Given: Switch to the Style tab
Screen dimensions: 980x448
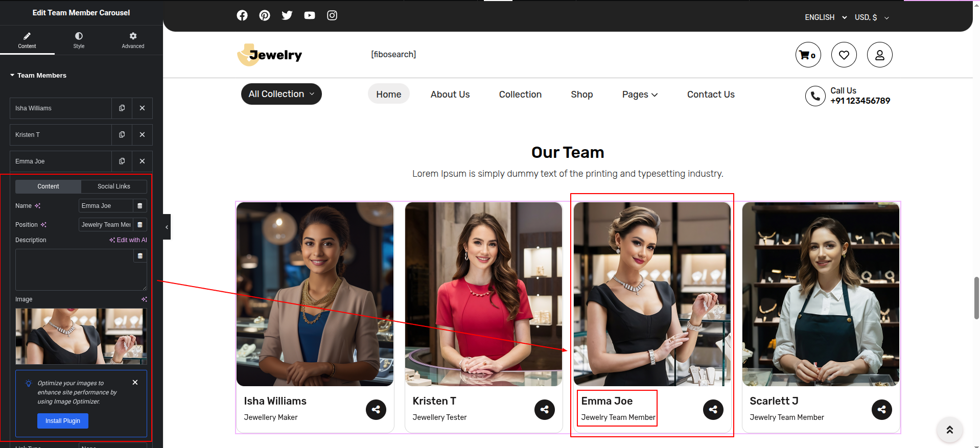Looking at the screenshot, I should click(79, 40).
